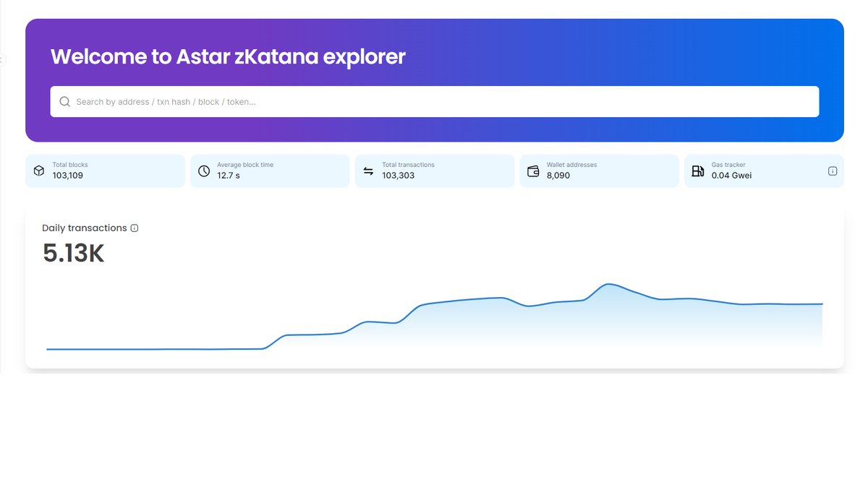
Task: Open the Total blocks stat card
Action: 105,171
